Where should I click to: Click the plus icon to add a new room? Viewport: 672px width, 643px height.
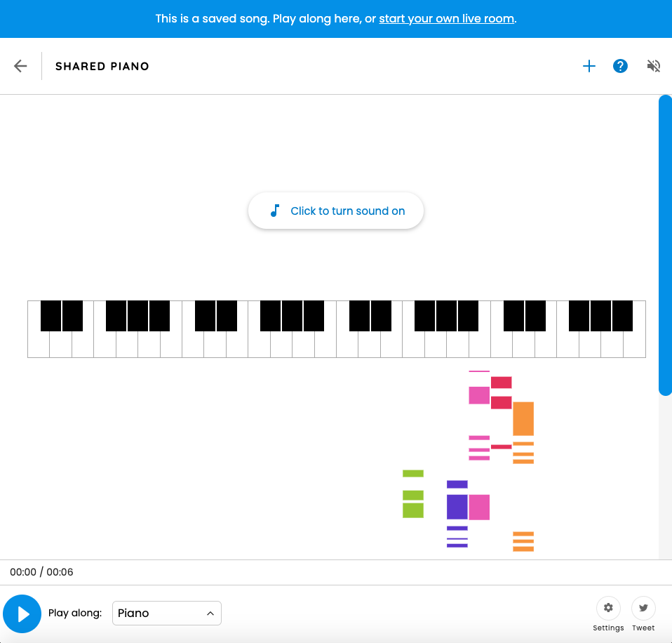click(589, 66)
